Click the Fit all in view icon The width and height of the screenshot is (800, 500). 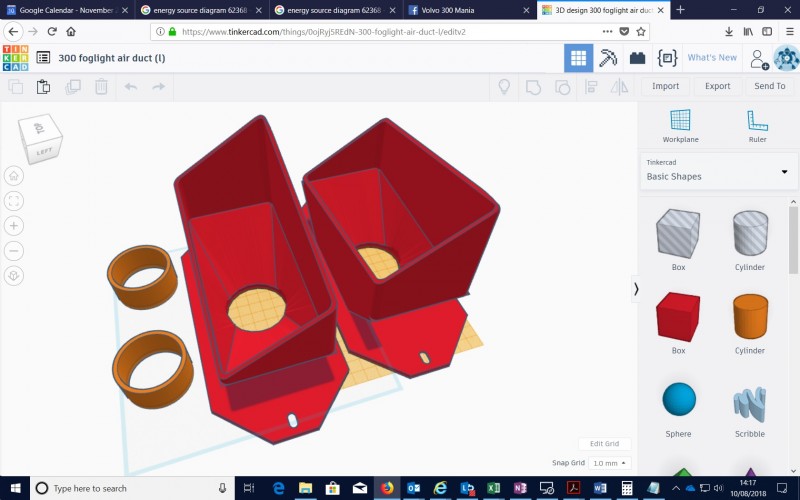point(14,200)
